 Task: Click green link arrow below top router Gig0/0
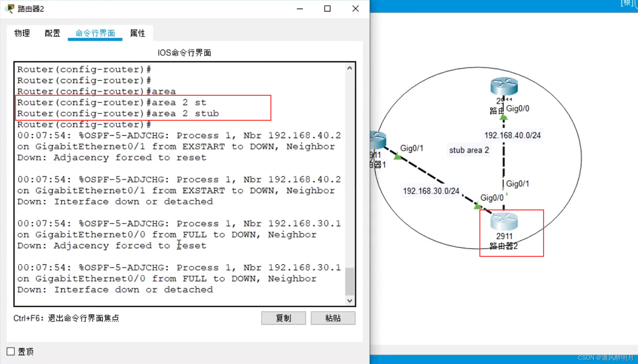click(x=503, y=117)
